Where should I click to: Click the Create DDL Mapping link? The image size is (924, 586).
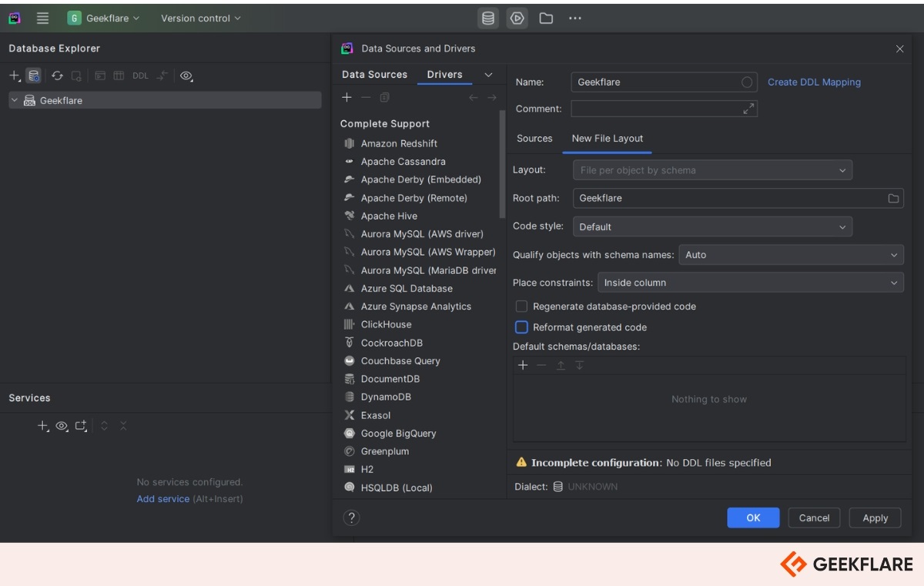click(x=814, y=82)
